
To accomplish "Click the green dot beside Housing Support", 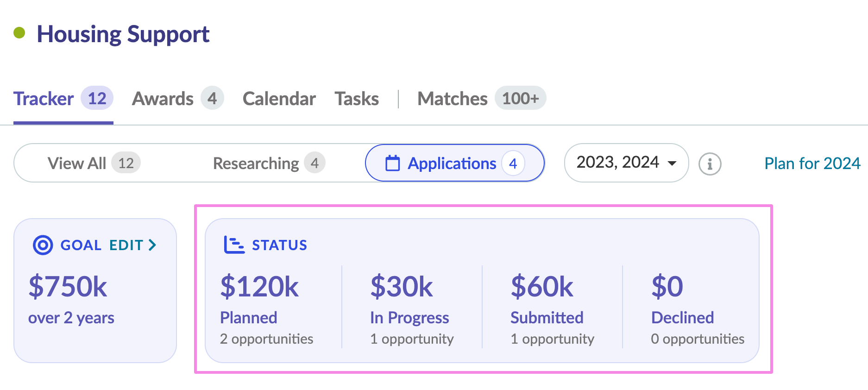I will tap(19, 33).
